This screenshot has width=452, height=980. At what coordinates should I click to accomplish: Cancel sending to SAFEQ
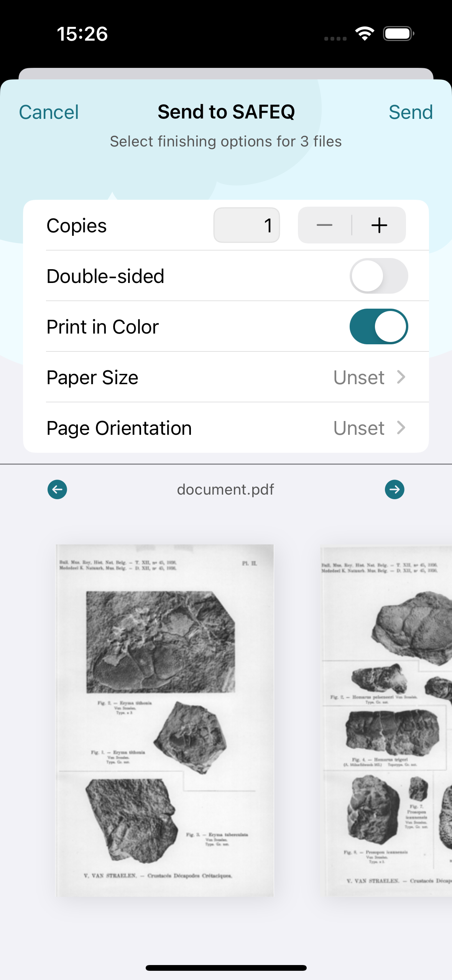pyautogui.click(x=49, y=112)
